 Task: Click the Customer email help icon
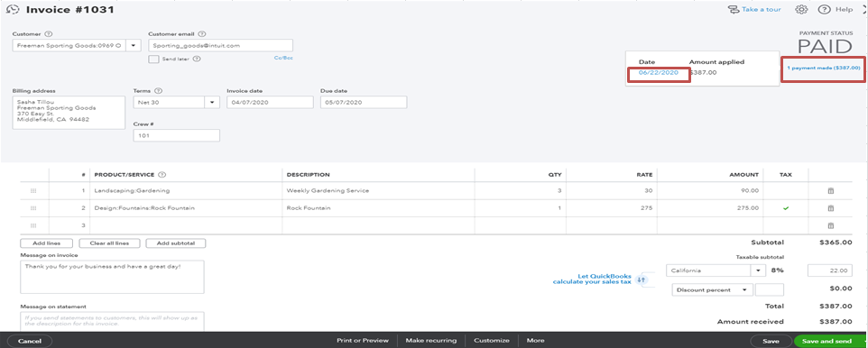pyautogui.click(x=202, y=33)
